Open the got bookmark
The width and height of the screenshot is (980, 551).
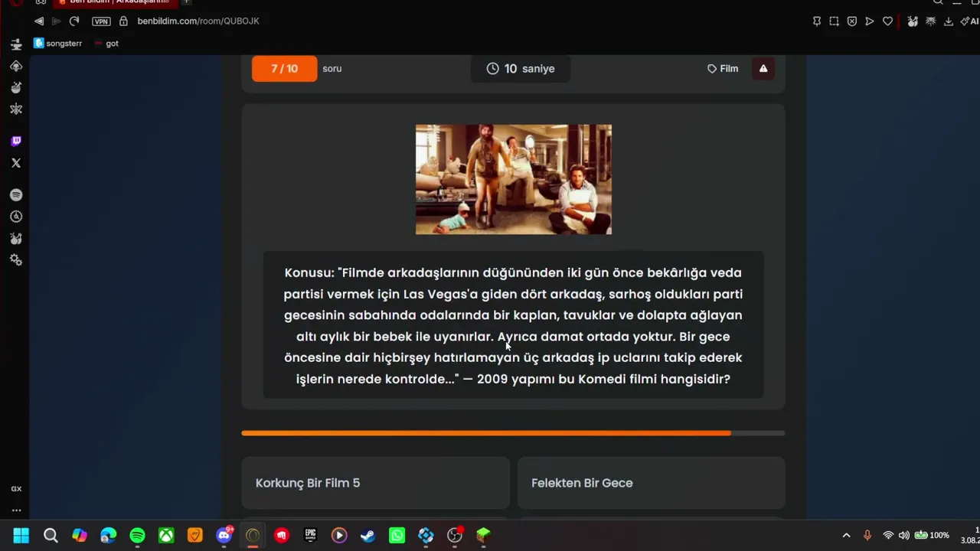pos(106,44)
